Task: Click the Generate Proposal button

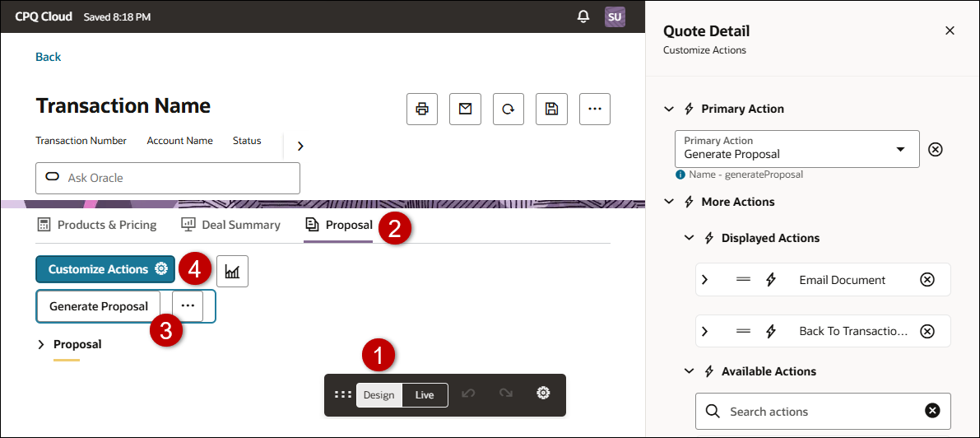Action: coord(99,306)
